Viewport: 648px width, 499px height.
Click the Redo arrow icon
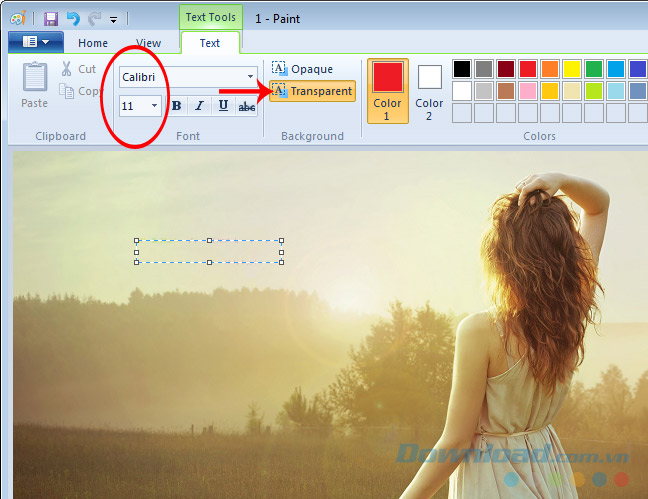tap(94, 18)
